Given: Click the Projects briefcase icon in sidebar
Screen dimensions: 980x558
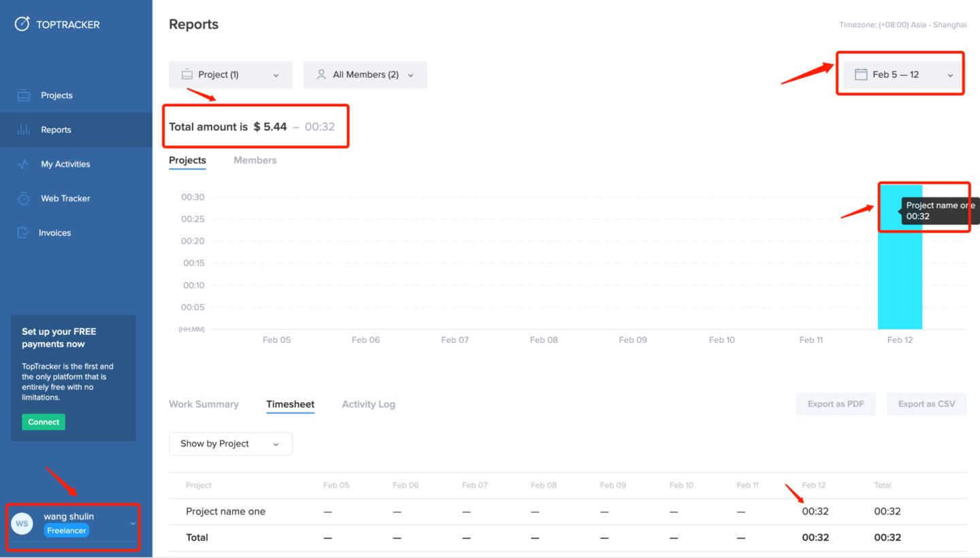Looking at the screenshot, I should click(24, 96).
